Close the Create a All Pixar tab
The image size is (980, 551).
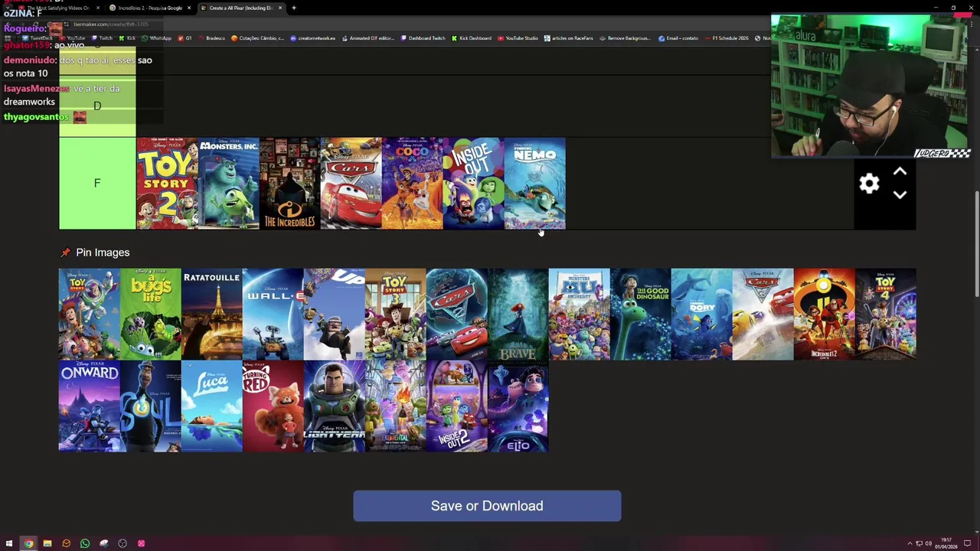[x=280, y=8]
